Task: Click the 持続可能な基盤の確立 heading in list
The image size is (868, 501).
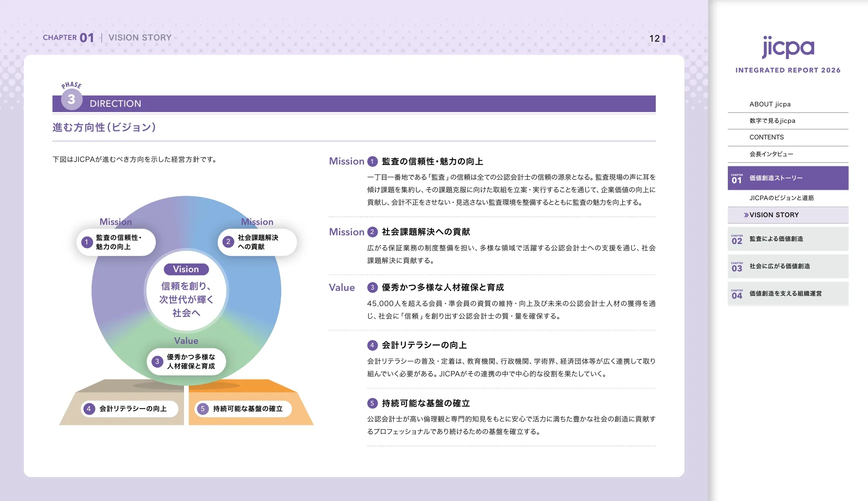Action: [x=426, y=403]
